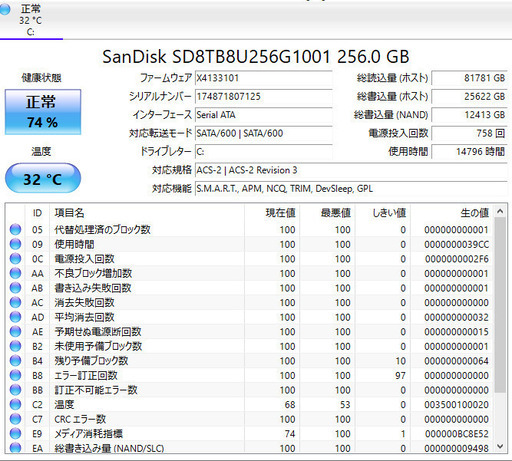Image resolution: width=512 pixels, height=461 pixels.
Task: Click raw value 0000000039CC
Action: pyautogui.click(x=456, y=244)
